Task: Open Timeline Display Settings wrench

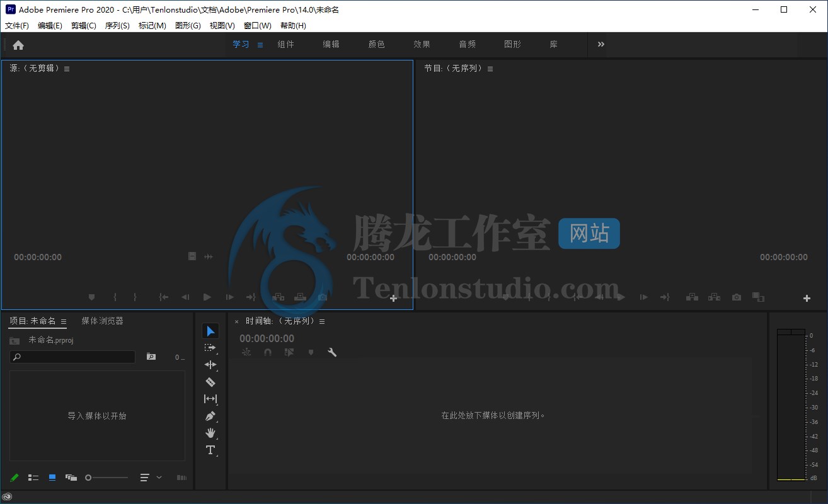Action: (x=332, y=352)
